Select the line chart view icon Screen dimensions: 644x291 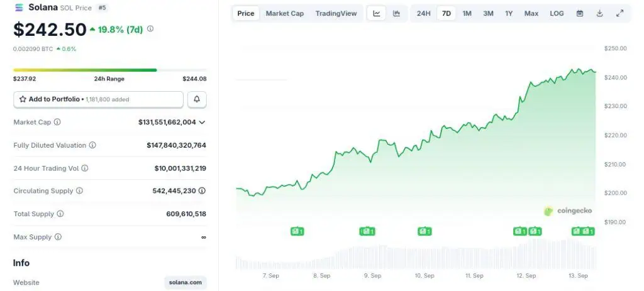(x=376, y=13)
